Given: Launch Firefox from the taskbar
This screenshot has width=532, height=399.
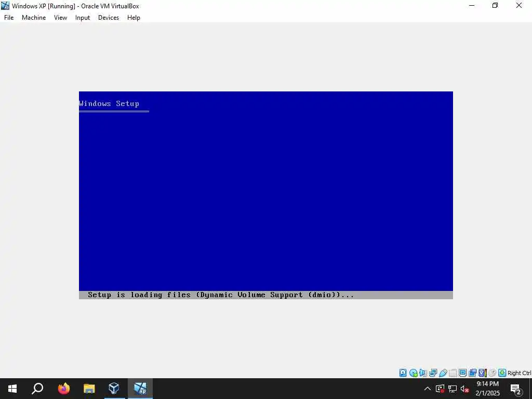Looking at the screenshot, I should [x=63, y=389].
